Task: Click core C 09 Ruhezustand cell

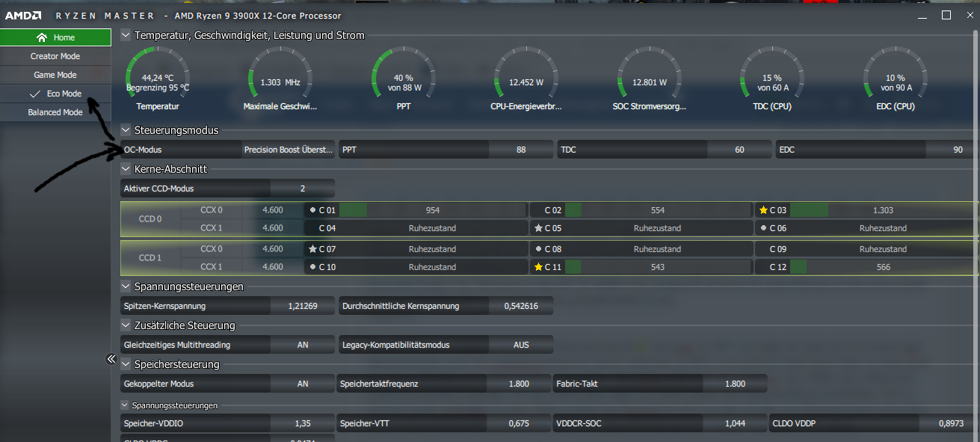Action: click(x=884, y=249)
